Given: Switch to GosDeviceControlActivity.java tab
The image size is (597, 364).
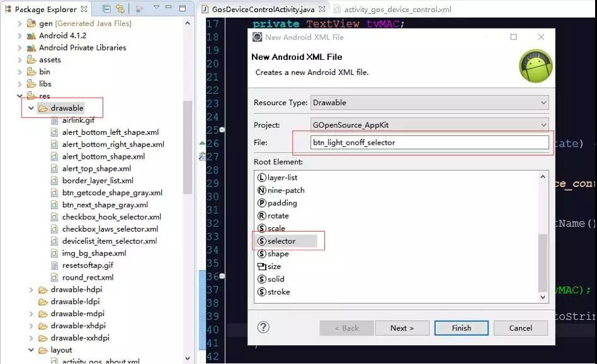Looking at the screenshot, I should 263,9.
